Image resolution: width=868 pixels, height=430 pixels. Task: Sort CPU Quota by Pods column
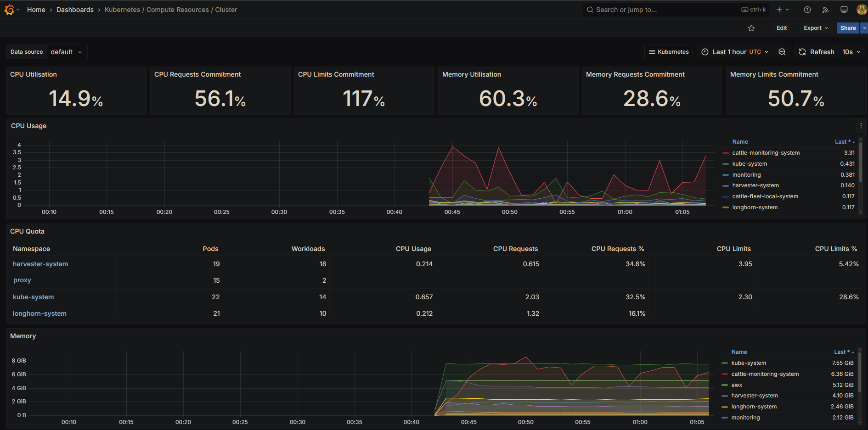210,249
